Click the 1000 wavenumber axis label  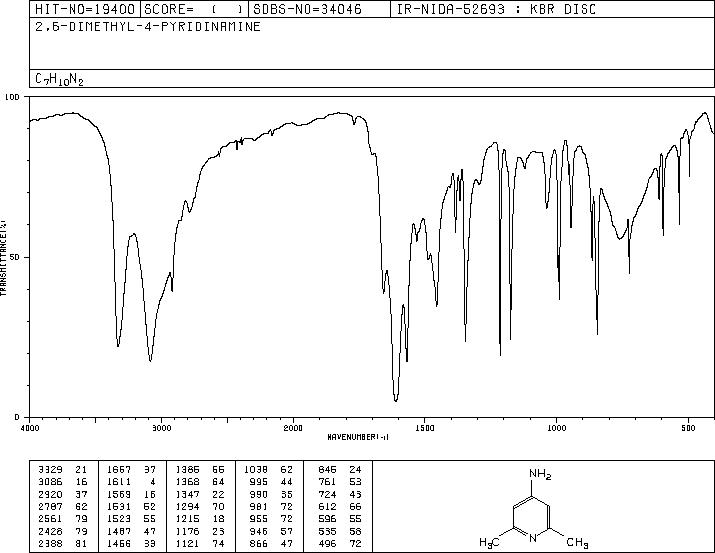(x=556, y=428)
